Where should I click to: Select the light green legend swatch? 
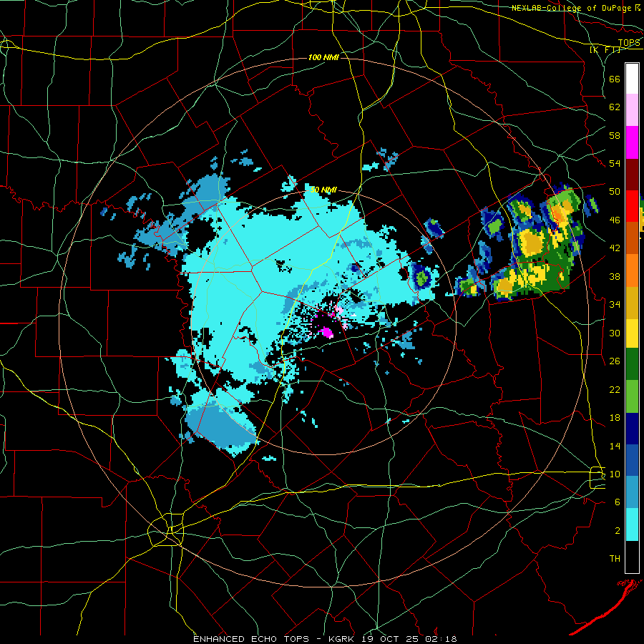click(x=632, y=396)
